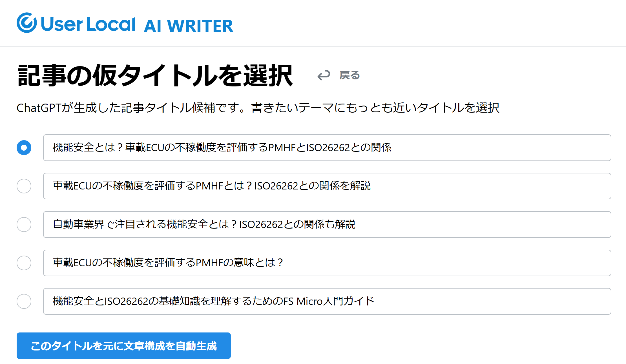Click the curved back arrow icon

tap(324, 75)
